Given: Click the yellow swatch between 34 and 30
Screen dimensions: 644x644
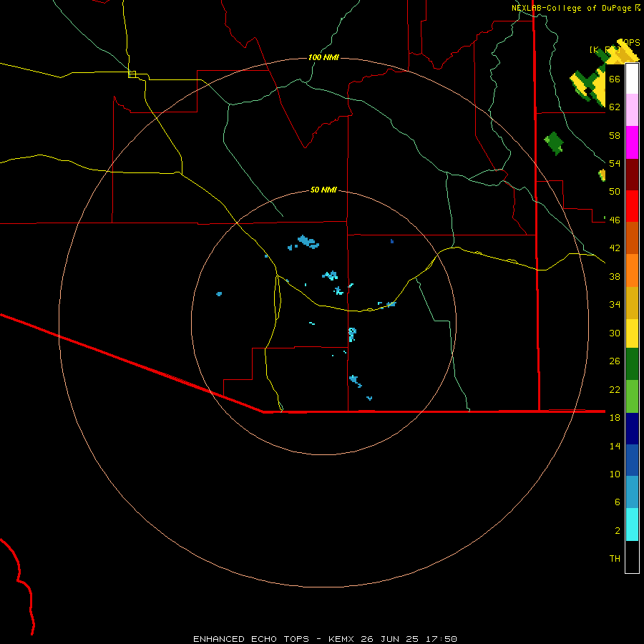Looking at the screenshot, I should [632, 333].
